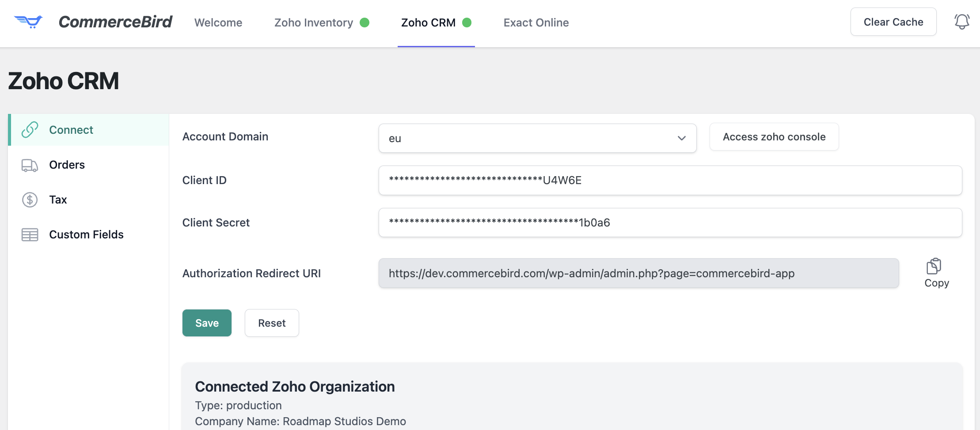
Task: Click the Copy label under clipboard
Action: [x=937, y=283]
